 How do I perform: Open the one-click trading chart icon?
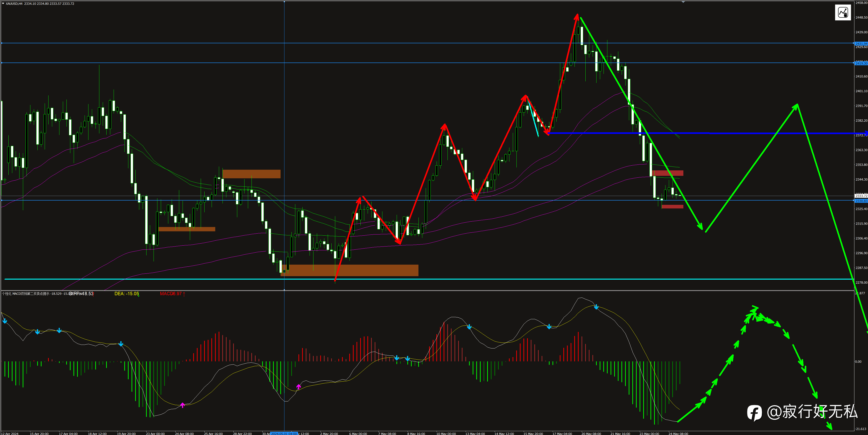[843, 12]
